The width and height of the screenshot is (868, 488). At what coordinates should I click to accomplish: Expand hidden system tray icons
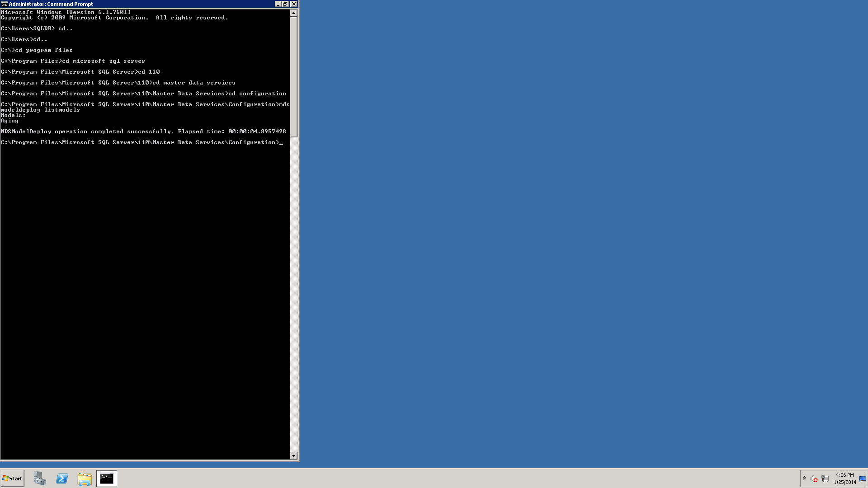(804, 478)
